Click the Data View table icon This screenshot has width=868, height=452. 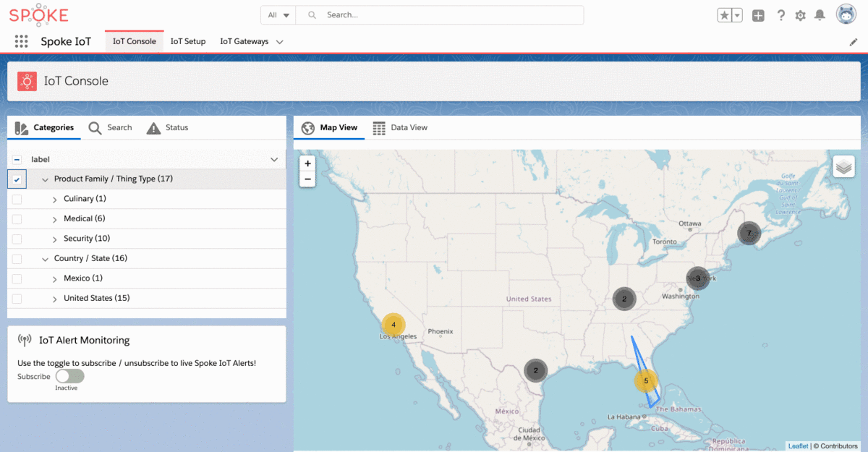pyautogui.click(x=379, y=128)
